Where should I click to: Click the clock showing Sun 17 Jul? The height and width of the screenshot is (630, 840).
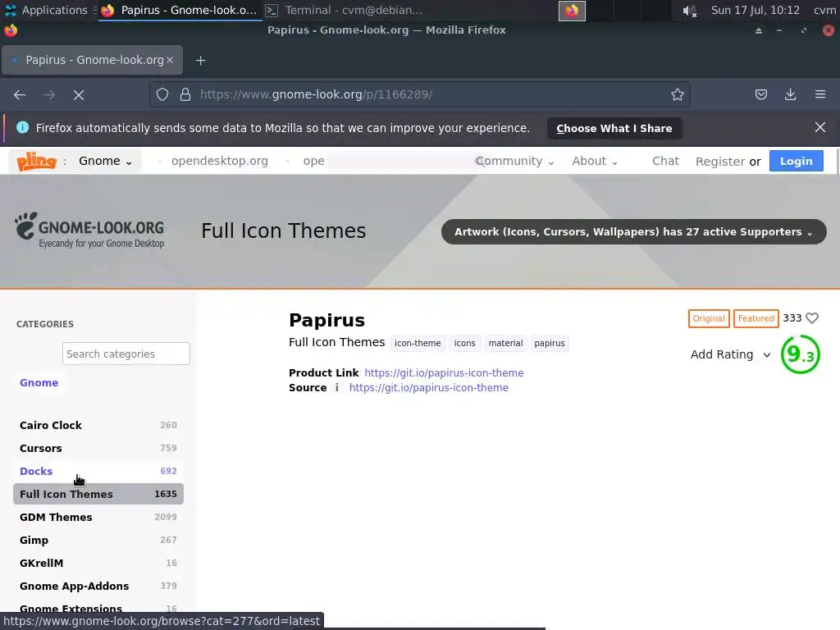click(x=755, y=10)
